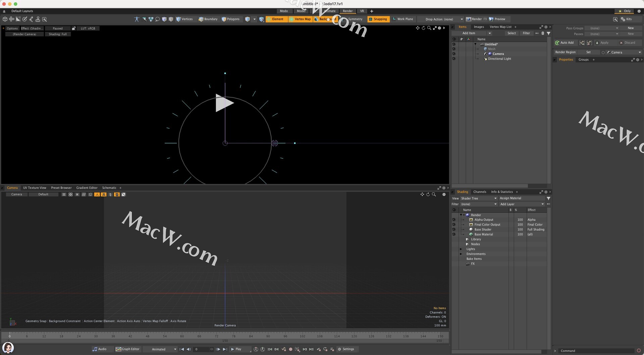Expand the Environments group
644x355 pixels.
461,254
